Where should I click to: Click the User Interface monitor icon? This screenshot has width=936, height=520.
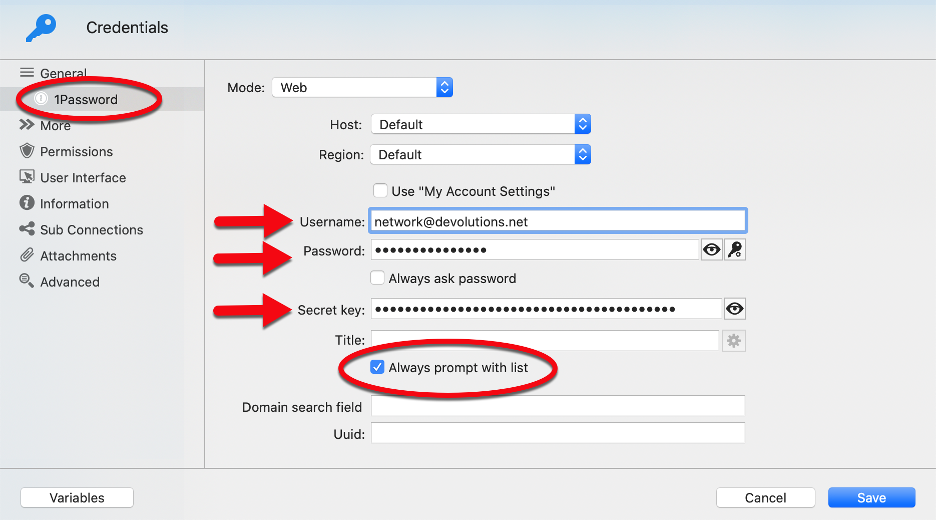27,177
